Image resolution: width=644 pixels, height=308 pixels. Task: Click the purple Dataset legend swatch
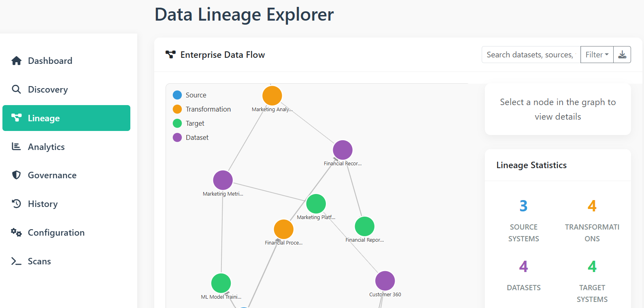177,137
